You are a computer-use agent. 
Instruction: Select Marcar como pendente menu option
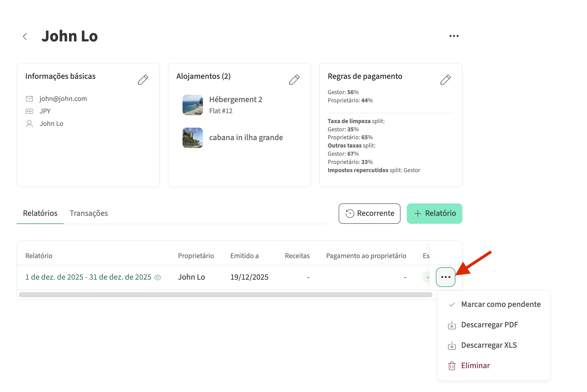(x=500, y=304)
